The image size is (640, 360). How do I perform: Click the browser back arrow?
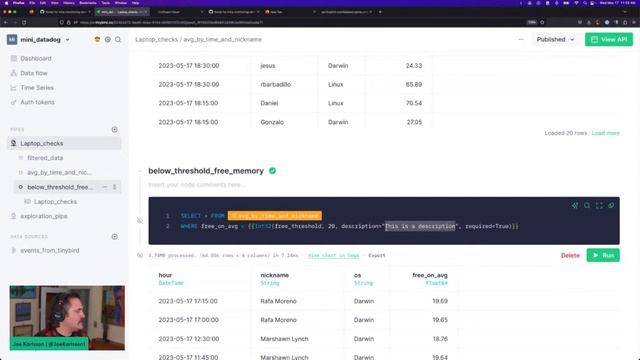click(x=6, y=22)
